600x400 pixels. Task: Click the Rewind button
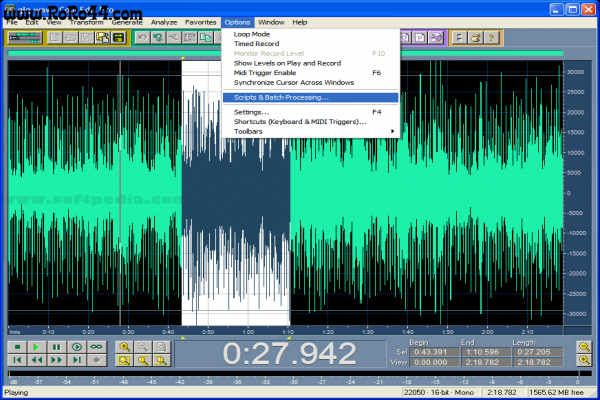point(37,360)
